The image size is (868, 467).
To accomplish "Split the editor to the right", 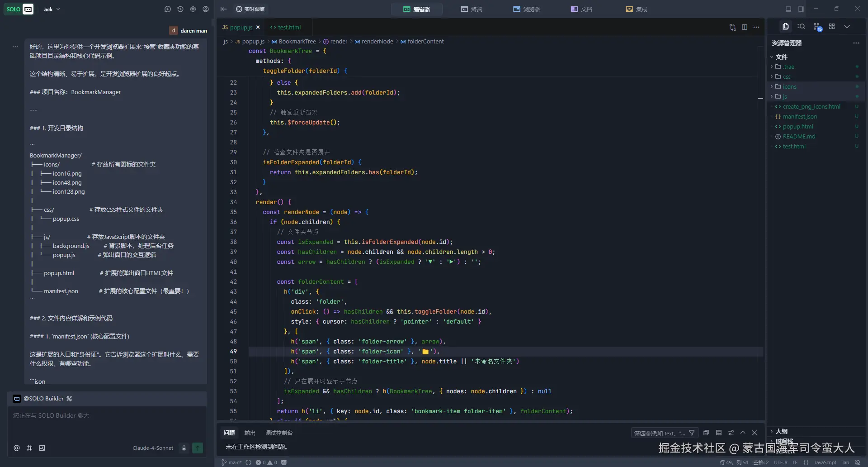I will (745, 27).
